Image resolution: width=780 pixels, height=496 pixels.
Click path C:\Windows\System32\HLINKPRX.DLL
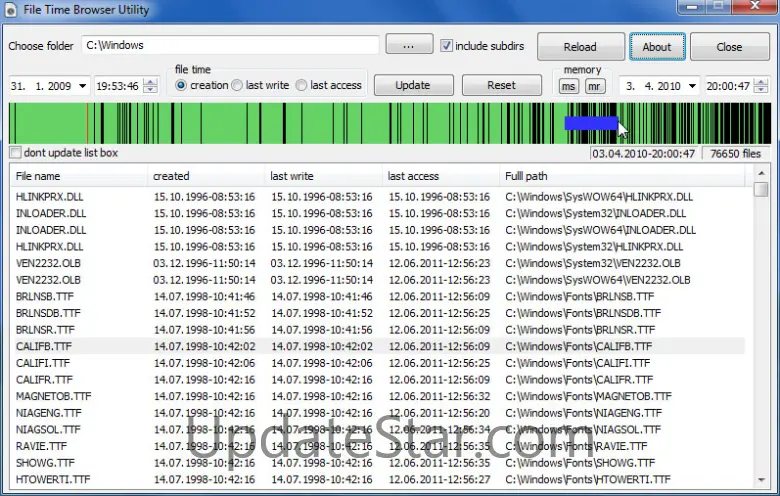tap(594, 246)
